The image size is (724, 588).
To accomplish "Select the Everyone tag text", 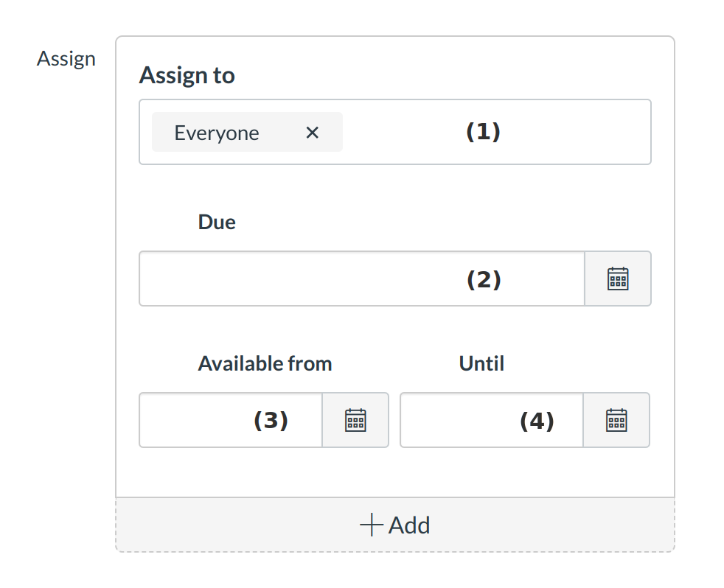I will coord(217,133).
